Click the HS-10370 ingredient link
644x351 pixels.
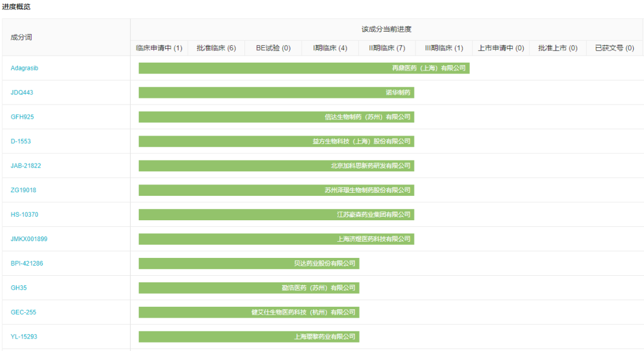[24, 214]
